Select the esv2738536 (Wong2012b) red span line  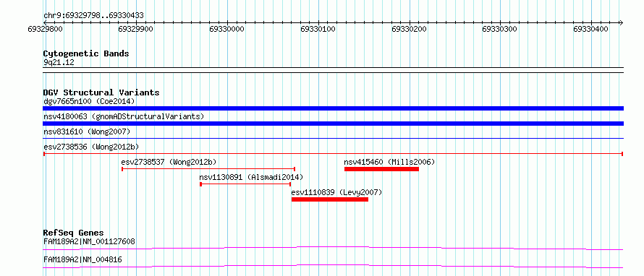click(x=333, y=153)
